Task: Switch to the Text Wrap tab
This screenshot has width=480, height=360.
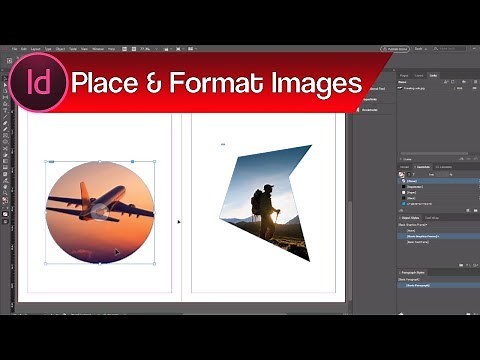Action: 432,218
